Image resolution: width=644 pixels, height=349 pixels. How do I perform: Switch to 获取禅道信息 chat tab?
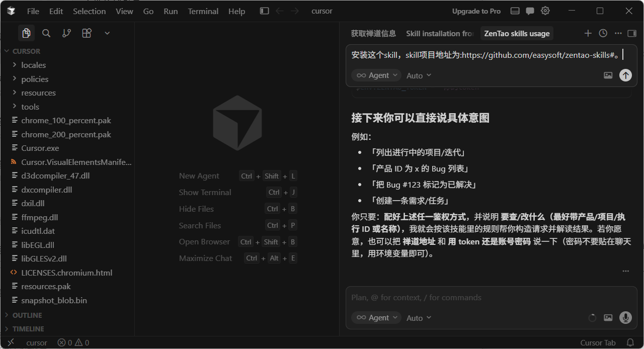click(x=373, y=33)
